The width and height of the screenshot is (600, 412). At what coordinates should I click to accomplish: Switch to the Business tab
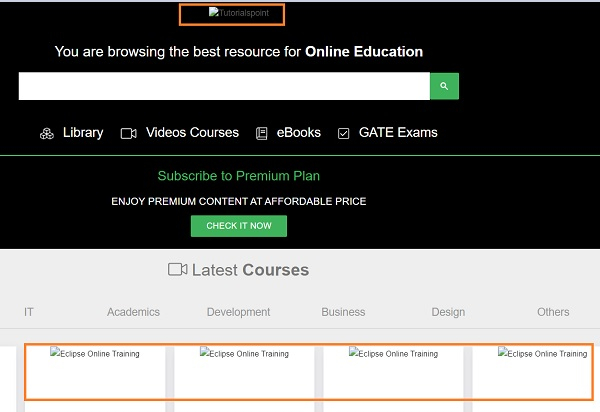343,312
